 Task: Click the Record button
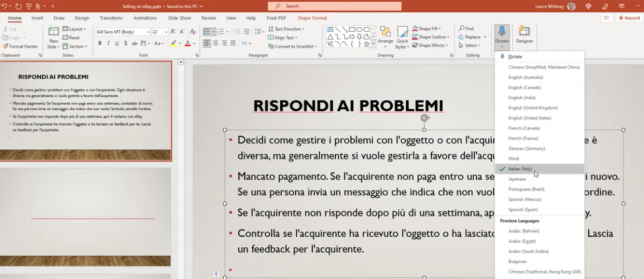tap(629, 18)
